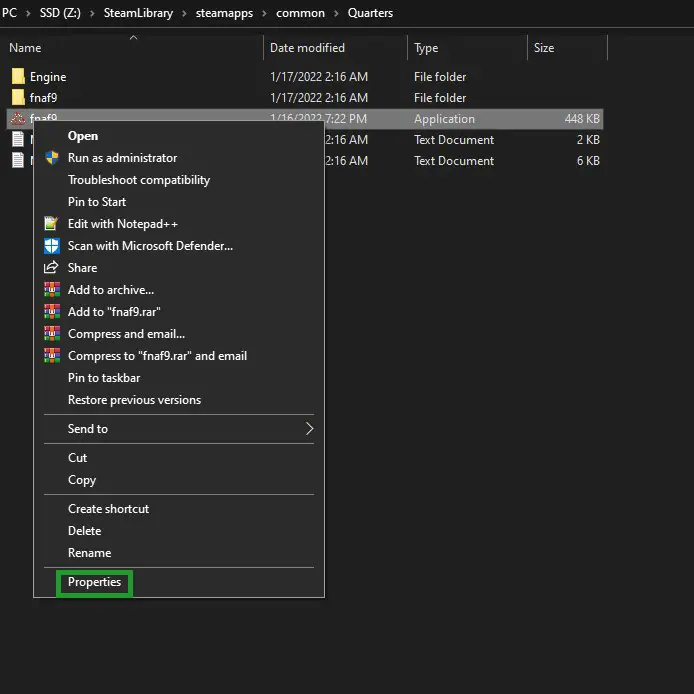The width and height of the screenshot is (694, 694).
Task: Choose Cut from context menu
Action: pyautogui.click(x=77, y=458)
